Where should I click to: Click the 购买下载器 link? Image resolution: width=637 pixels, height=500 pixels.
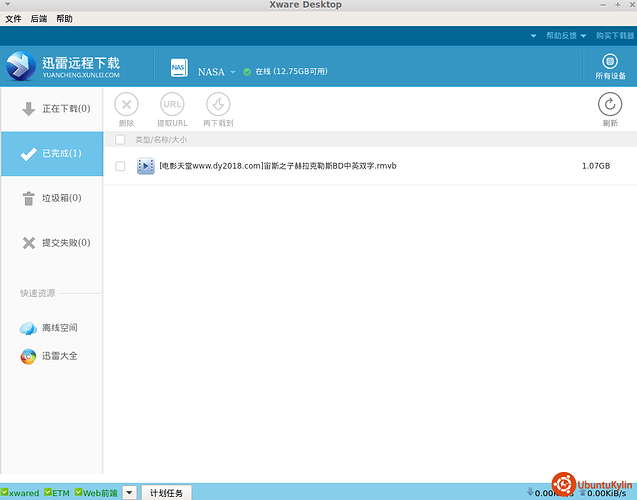click(615, 36)
